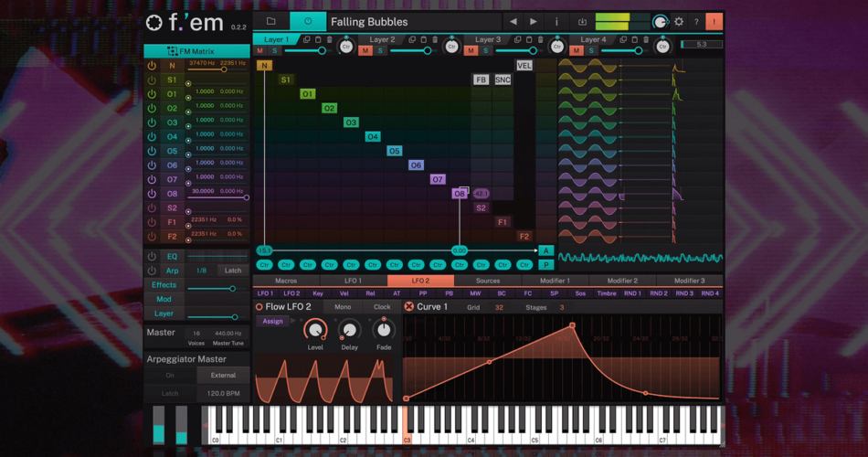Open the Modifier 2 tab
The width and height of the screenshot is (868, 457).
pyautogui.click(x=622, y=281)
